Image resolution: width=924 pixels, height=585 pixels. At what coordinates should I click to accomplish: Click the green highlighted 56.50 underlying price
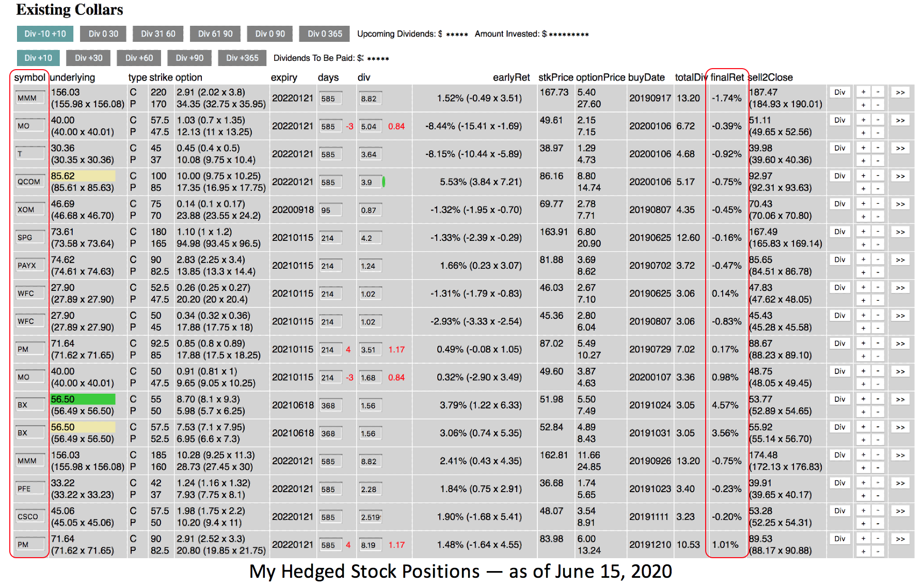(x=83, y=399)
